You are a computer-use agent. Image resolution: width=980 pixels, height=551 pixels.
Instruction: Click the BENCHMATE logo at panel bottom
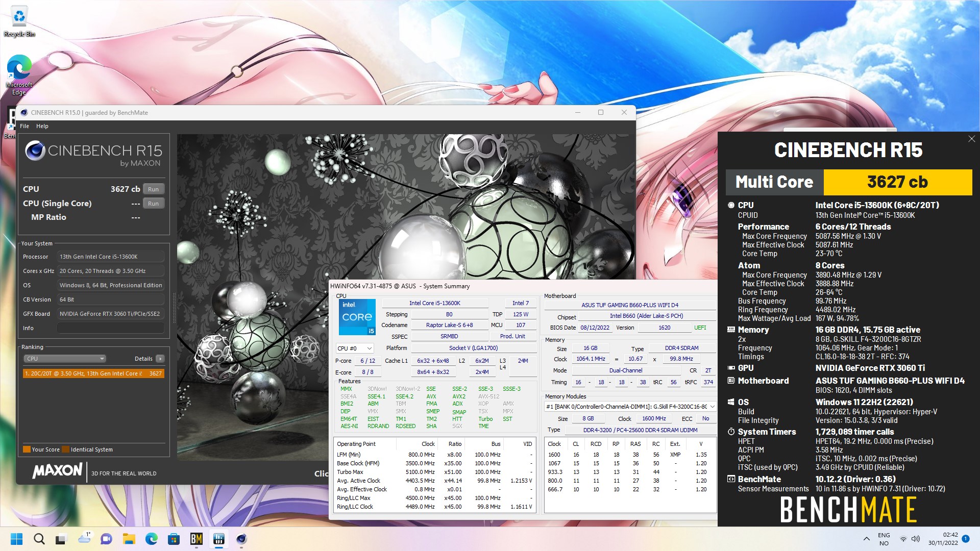point(848,509)
